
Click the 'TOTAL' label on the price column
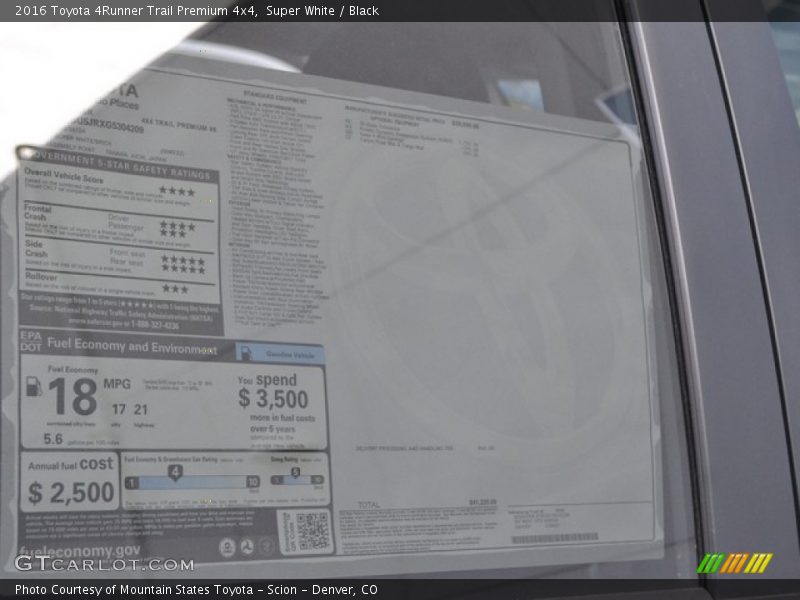(x=368, y=505)
